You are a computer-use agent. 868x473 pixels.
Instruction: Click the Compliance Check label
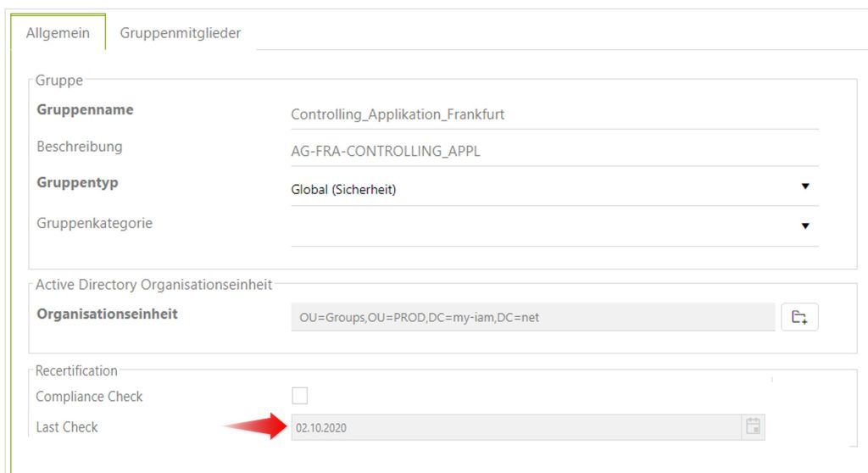tap(89, 397)
